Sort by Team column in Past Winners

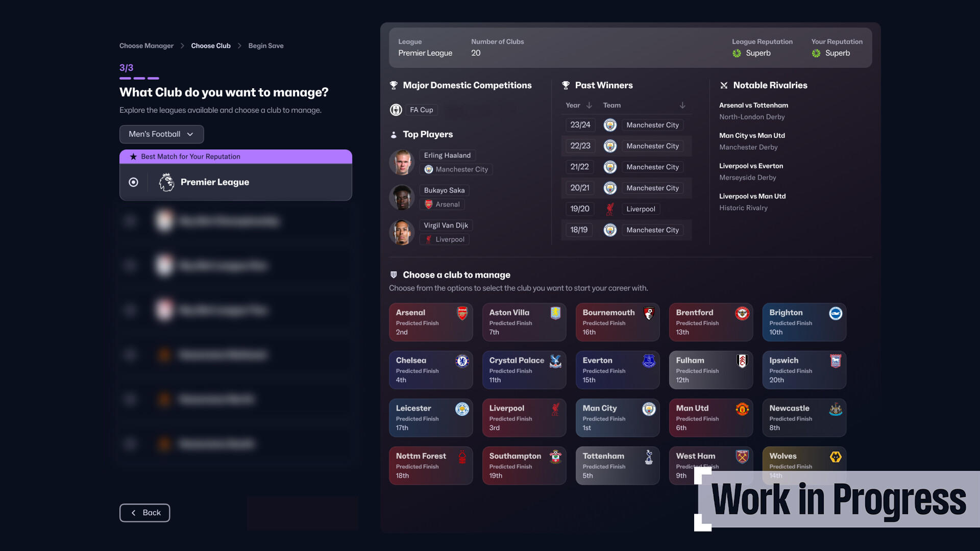(682, 105)
